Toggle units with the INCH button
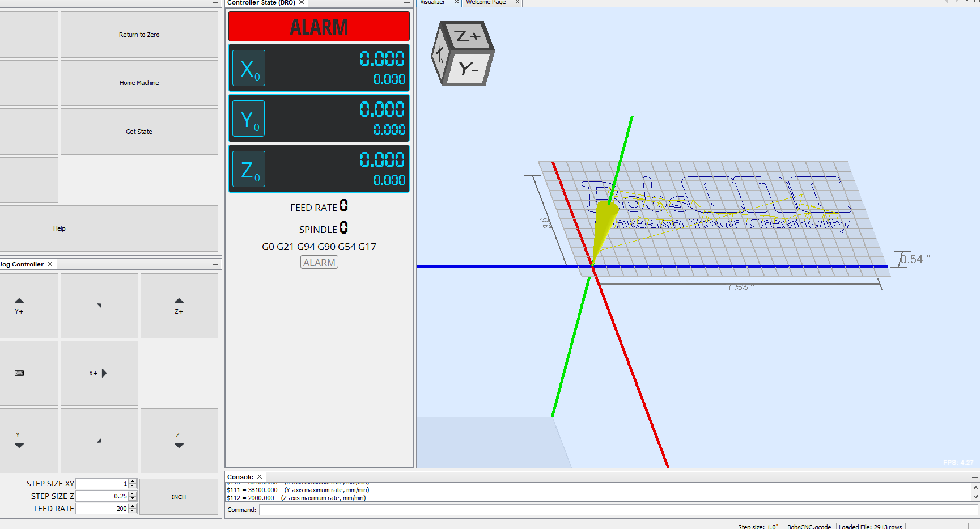This screenshot has width=980, height=529. point(179,497)
